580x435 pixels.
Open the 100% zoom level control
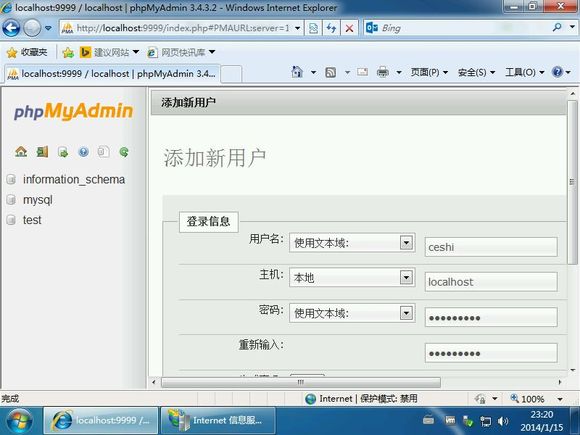coord(536,399)
